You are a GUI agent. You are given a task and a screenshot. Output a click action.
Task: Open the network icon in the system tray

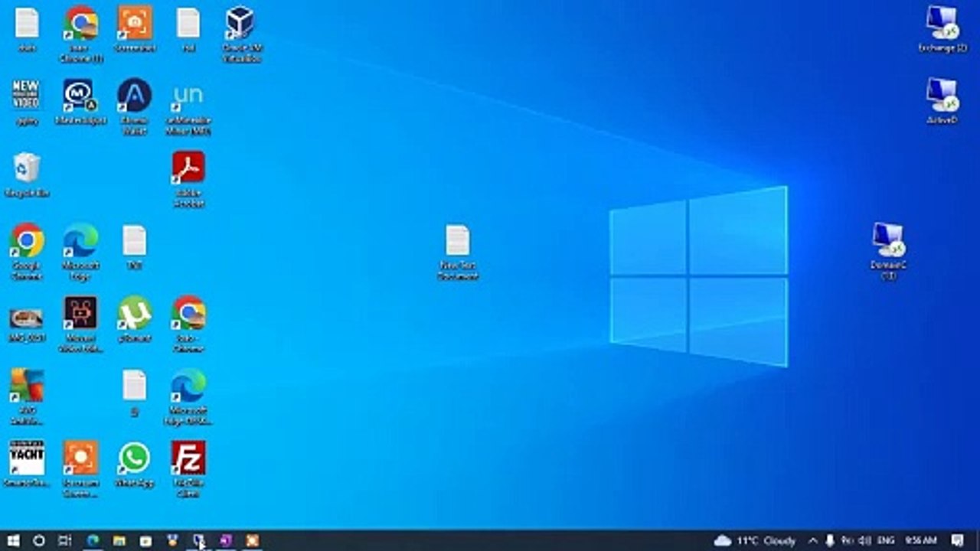848,540
